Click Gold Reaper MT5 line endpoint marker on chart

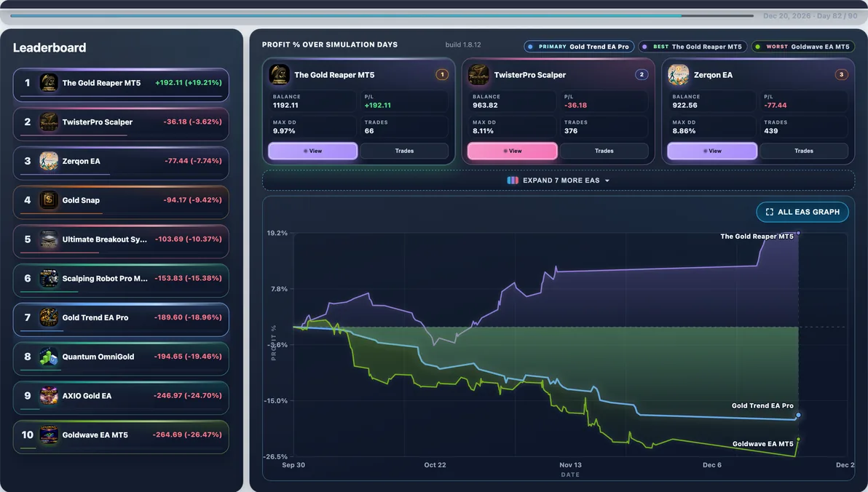(798, 233)
